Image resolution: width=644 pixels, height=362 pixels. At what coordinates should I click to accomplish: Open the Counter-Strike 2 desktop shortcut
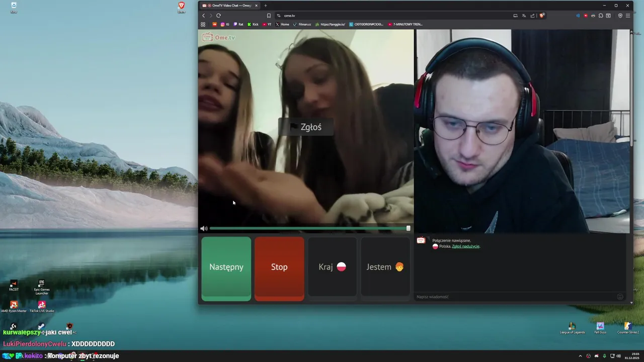click(x=628, y=328)
